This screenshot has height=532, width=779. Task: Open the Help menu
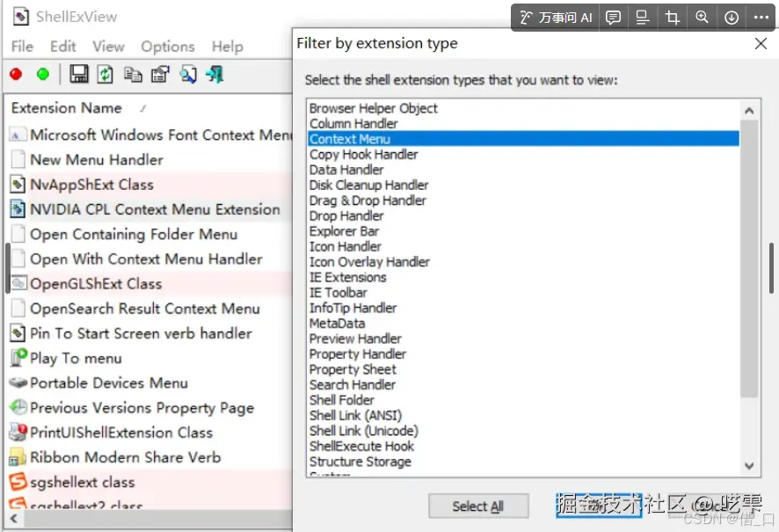[x=228, y=47]
